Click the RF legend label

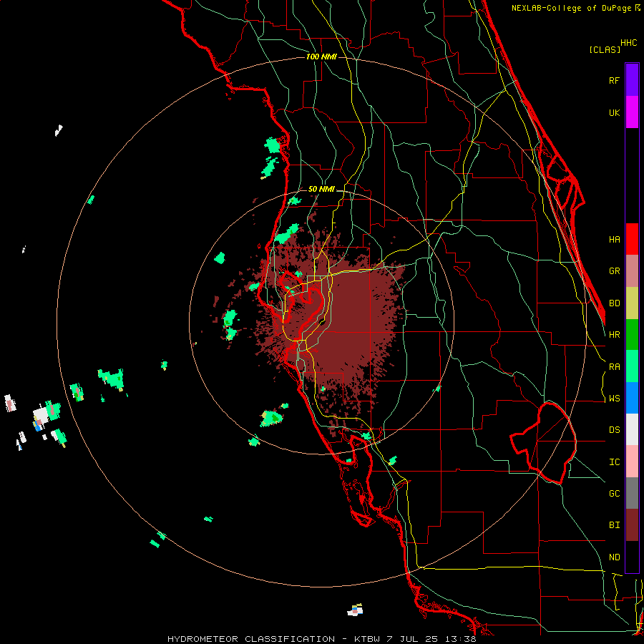[x=614, y=80]
